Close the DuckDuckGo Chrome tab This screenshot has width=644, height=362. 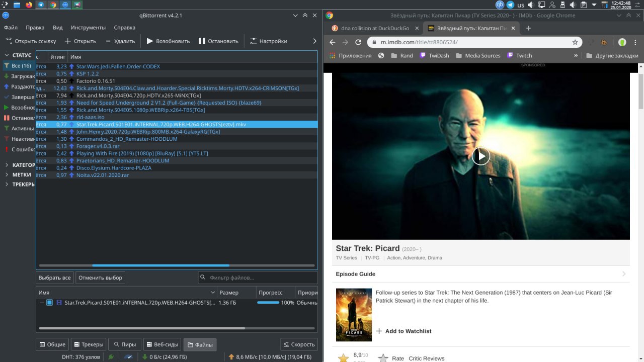point(416,28)
